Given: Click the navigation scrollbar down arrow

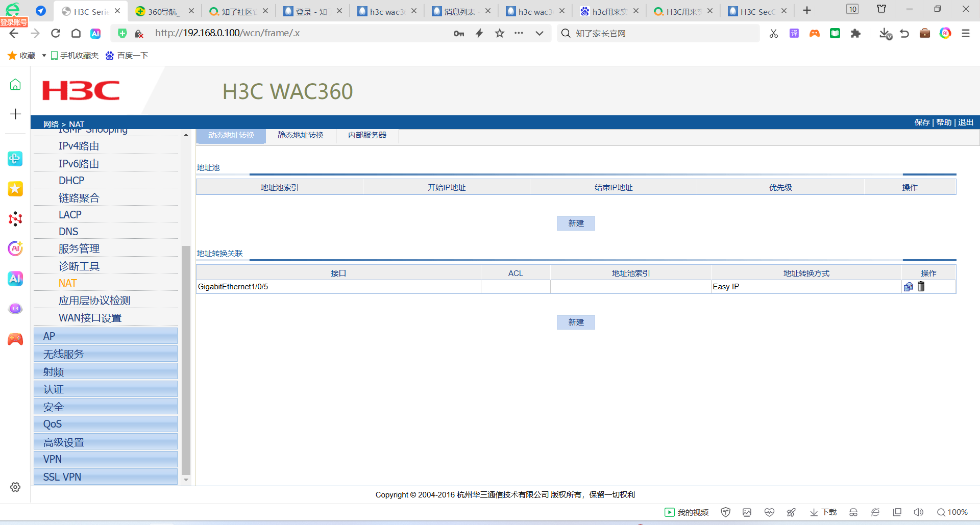Looking at the screenshot, I should click(186, 480).
